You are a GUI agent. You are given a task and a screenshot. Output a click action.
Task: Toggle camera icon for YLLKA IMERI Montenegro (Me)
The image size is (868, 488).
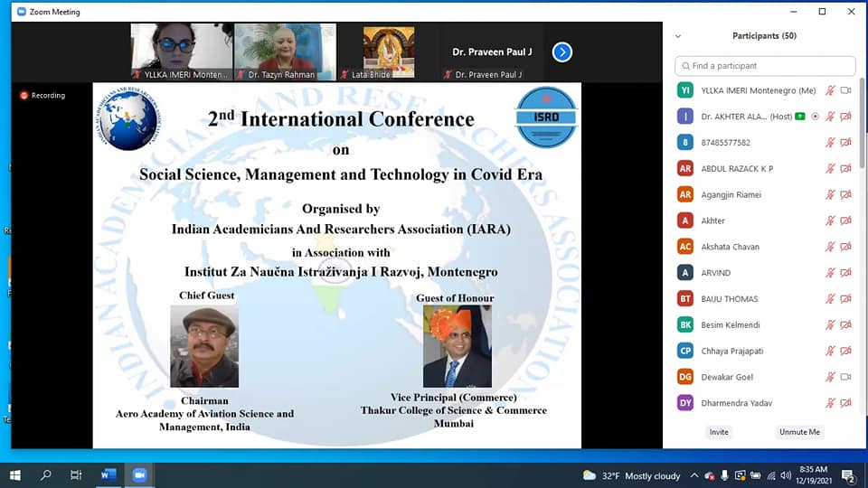(x=846, y=90)
